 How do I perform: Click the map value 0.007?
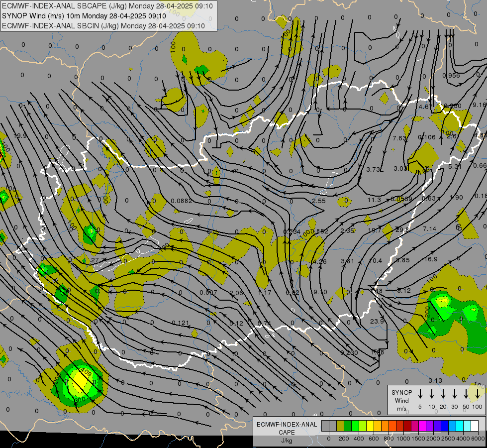pos(208,293)
